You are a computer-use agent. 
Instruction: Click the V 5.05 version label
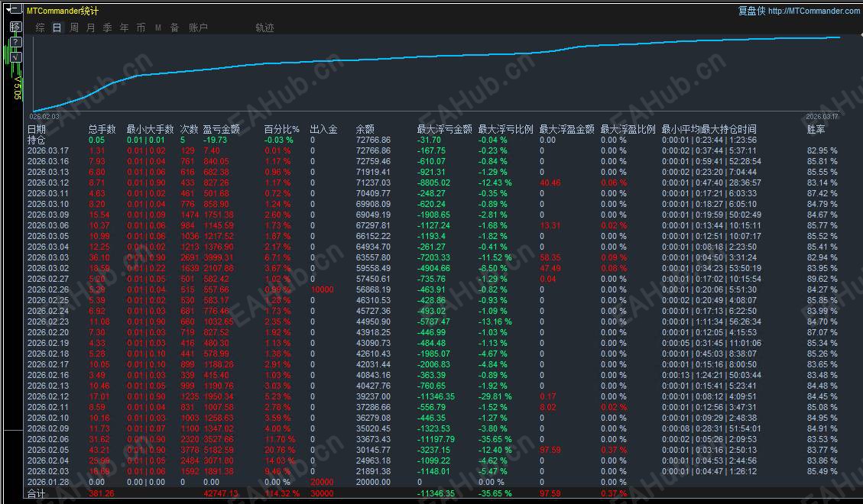tap(17, 87)
